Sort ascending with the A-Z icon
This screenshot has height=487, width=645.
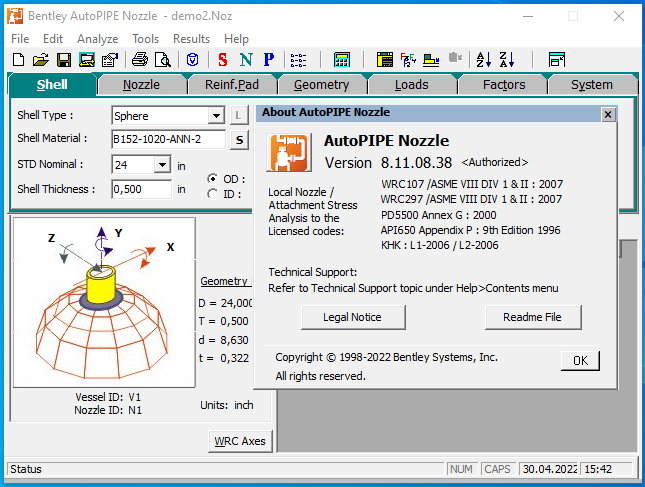click(x=484, y=60)
